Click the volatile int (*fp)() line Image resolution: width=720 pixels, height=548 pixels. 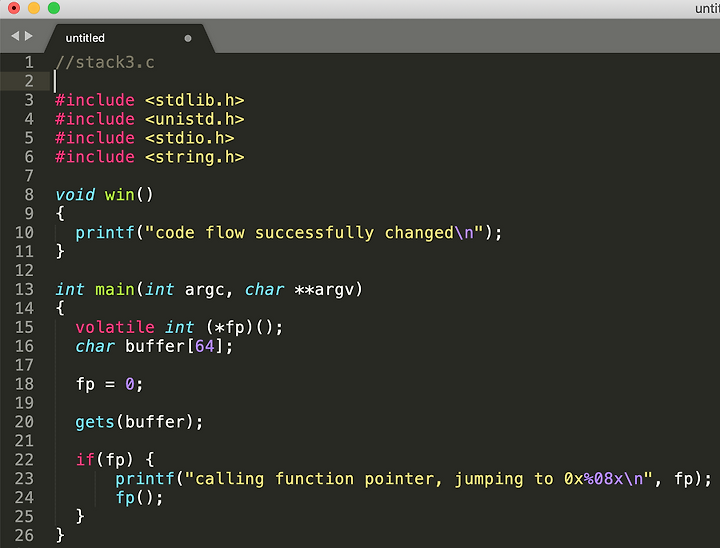(179, 327)
